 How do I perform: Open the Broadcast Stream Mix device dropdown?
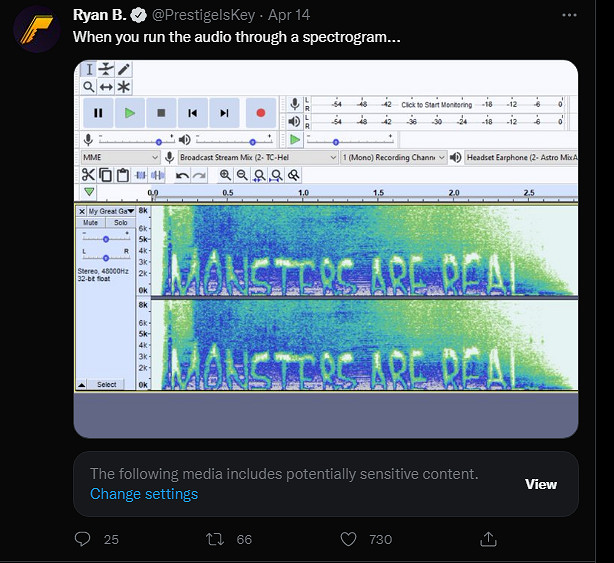coord(256,157)
